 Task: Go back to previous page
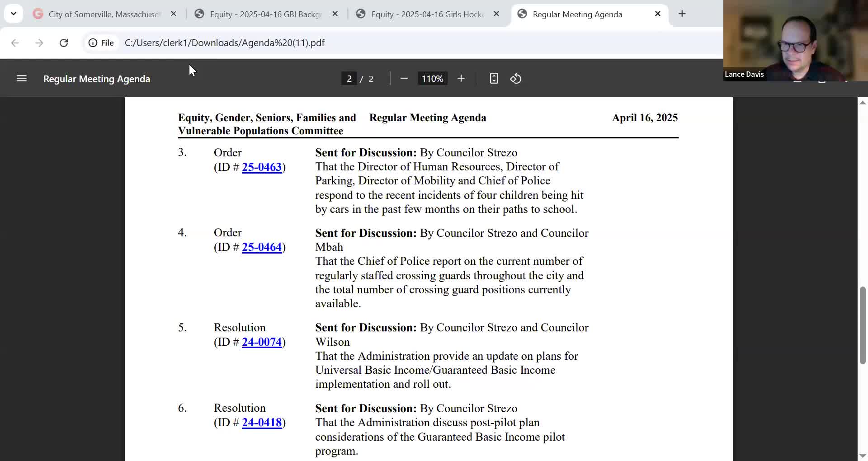pos(15,43)
